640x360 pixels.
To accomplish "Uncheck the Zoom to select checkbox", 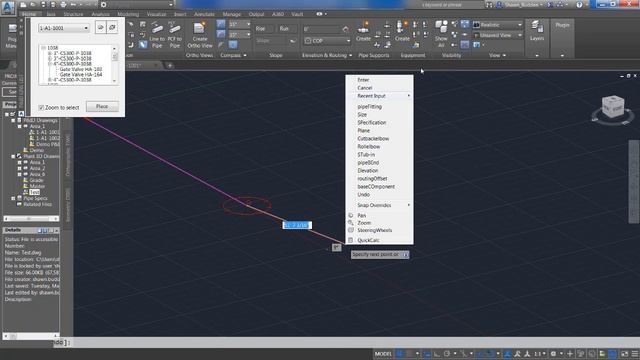I will click(41, 107).
